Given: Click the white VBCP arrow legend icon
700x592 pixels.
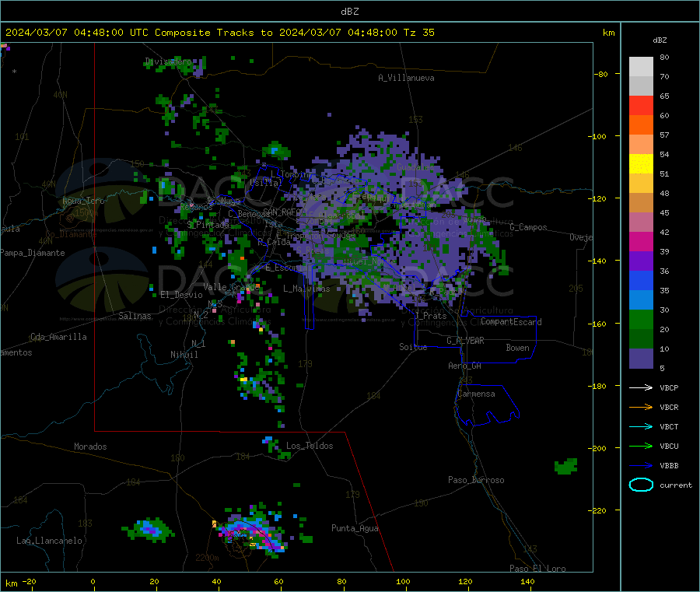Looking at the screenshot, I should (641, 387).
